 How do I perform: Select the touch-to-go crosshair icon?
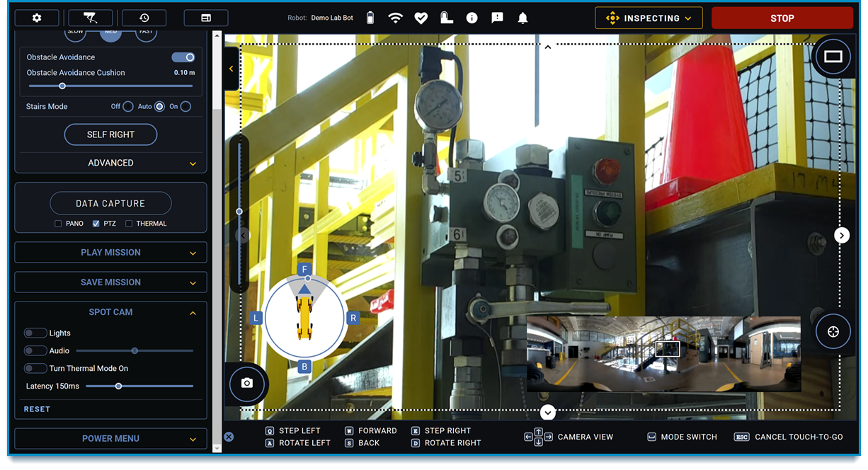(833, 331)
